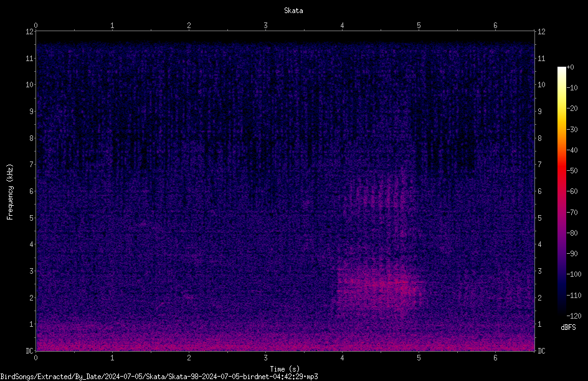Image resolution: width=588 pixels, height=381 pixels.
Task: Click the "Frequency (kHz)" vertical axis label
Action: click(10, 192)
